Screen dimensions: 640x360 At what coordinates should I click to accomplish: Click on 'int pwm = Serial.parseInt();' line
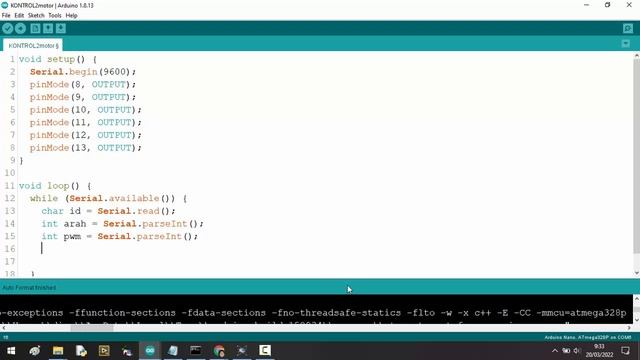point(119,236)
